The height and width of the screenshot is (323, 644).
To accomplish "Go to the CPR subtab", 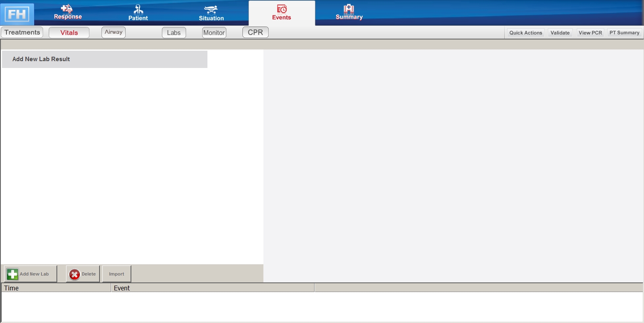I will [255, 32].
